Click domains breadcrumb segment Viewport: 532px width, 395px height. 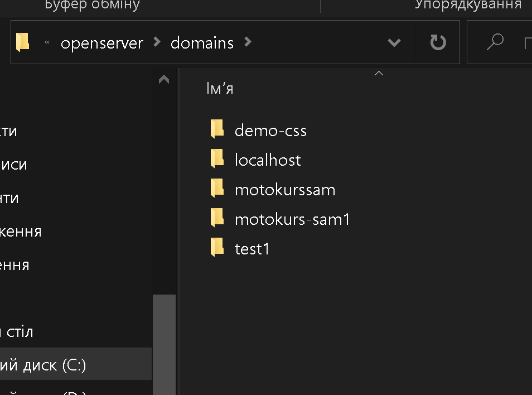coord(202,42)
